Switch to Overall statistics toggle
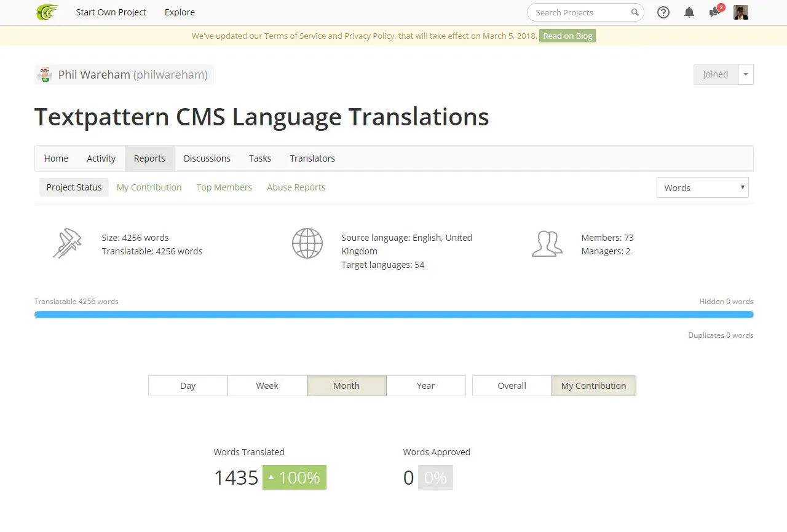The height and width of the screenshot is (532, 787). [x=512, y=386]
